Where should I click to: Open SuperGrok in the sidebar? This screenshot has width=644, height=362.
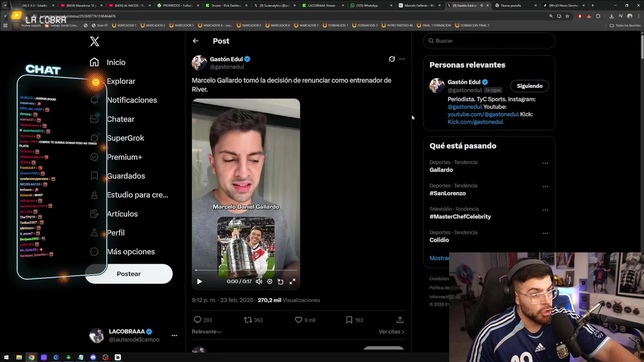pos(117,138)
